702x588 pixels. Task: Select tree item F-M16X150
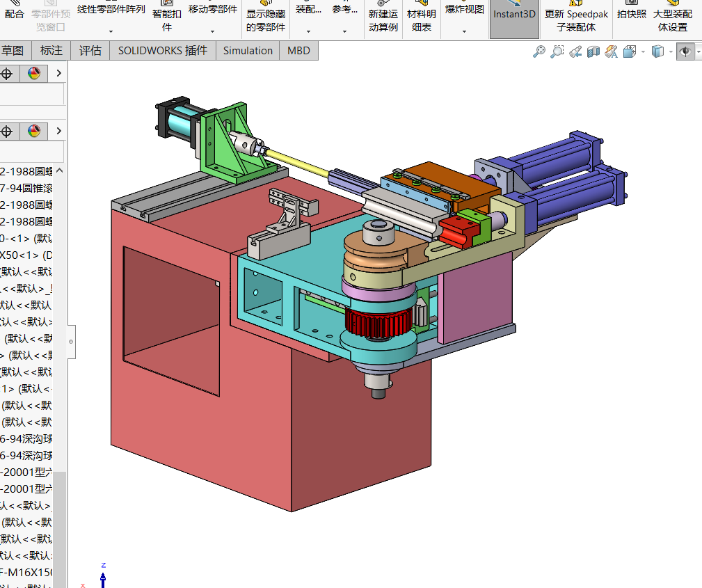[26, 572]
